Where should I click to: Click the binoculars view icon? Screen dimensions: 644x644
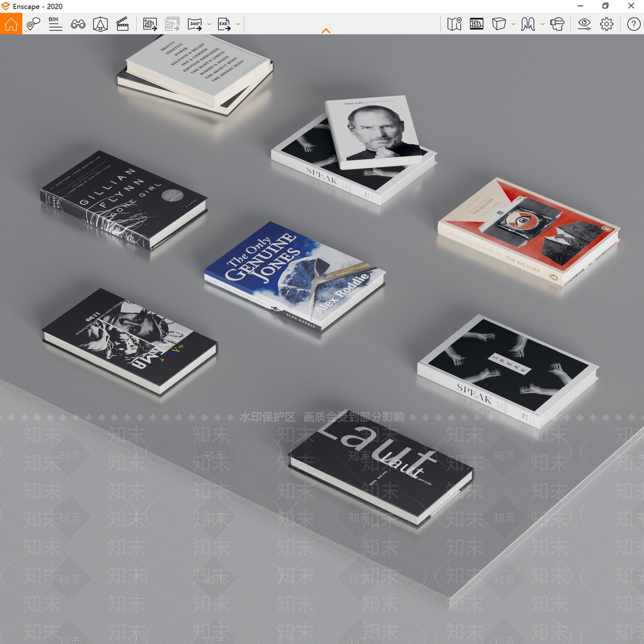[x=78, y=25]
